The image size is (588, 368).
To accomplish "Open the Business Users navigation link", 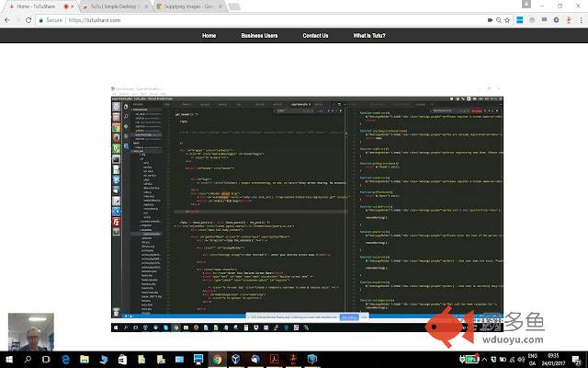I will [259, 35].
